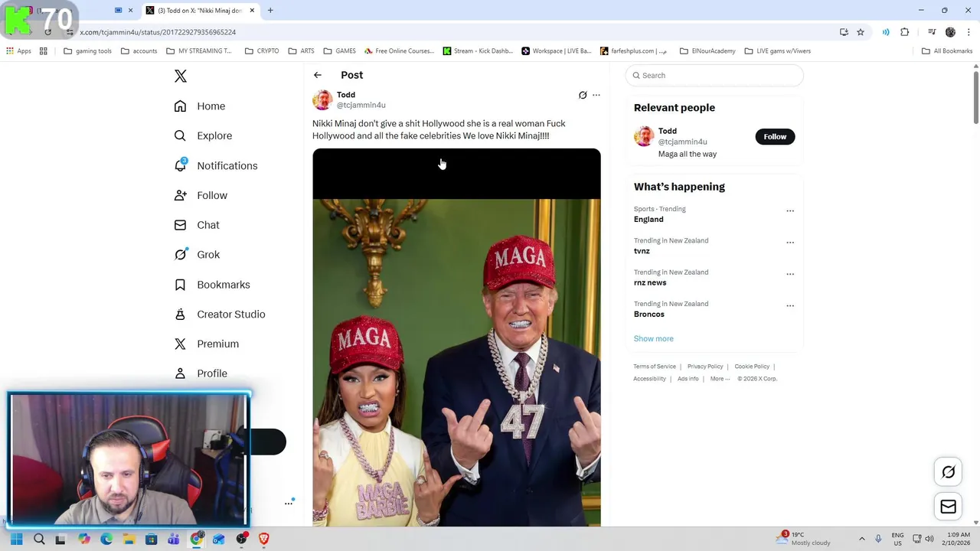Show hidden system tray icons
The width and height of the screenshot is (980, 551).
(x=862, y=539)
